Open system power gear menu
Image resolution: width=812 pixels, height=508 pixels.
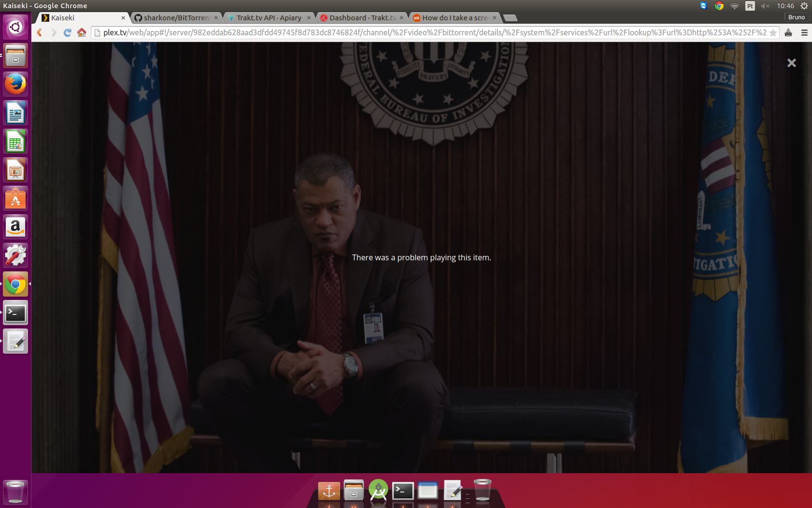804,6
